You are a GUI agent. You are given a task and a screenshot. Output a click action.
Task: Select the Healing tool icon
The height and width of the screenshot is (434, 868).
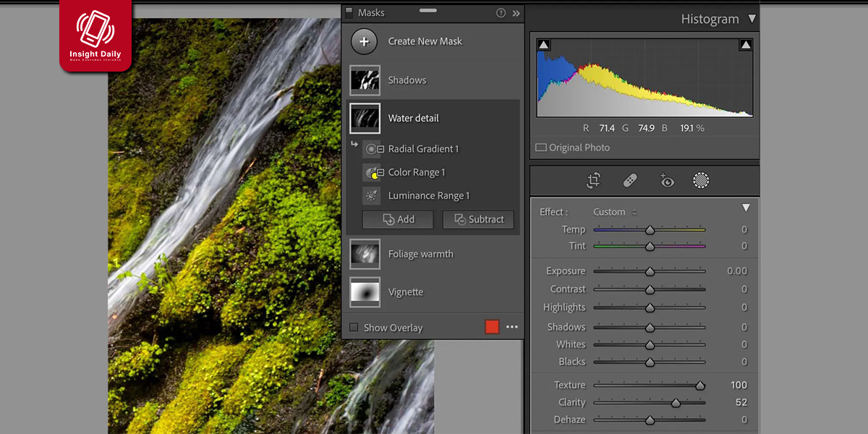pyautogui.click(x=630, y=181)
